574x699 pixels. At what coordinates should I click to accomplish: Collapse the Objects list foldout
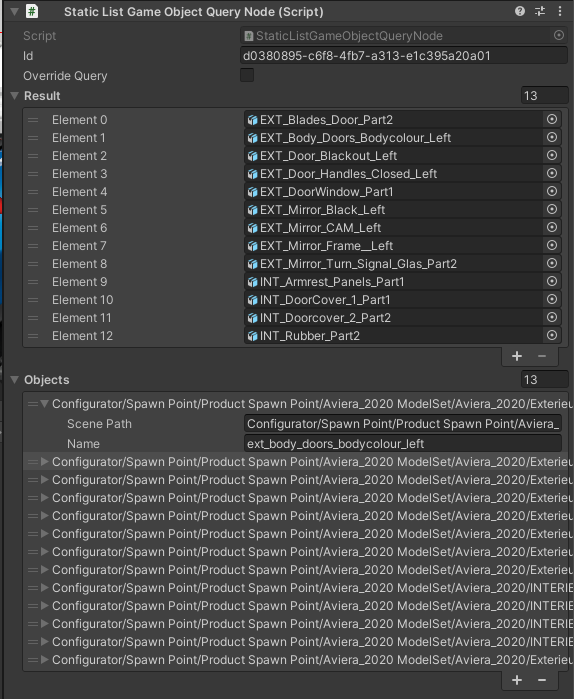coord(14,379)
